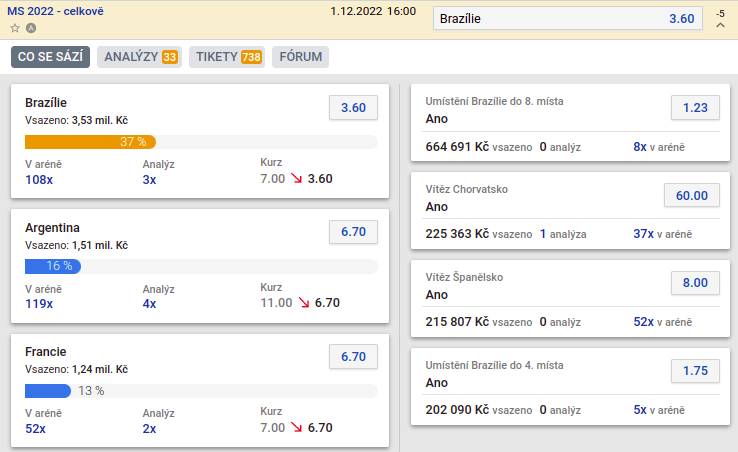Open the TIKETY tab
Screen dimensions: 738x452
[x=229, y=57]
